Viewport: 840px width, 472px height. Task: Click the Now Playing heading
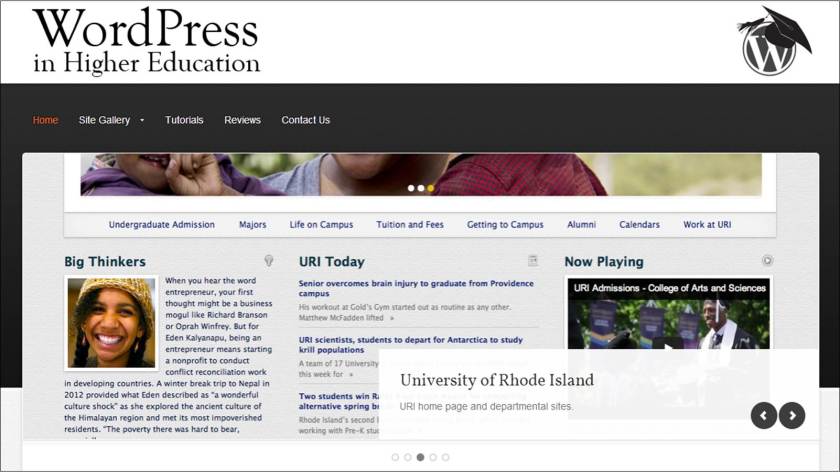(604, 261)
